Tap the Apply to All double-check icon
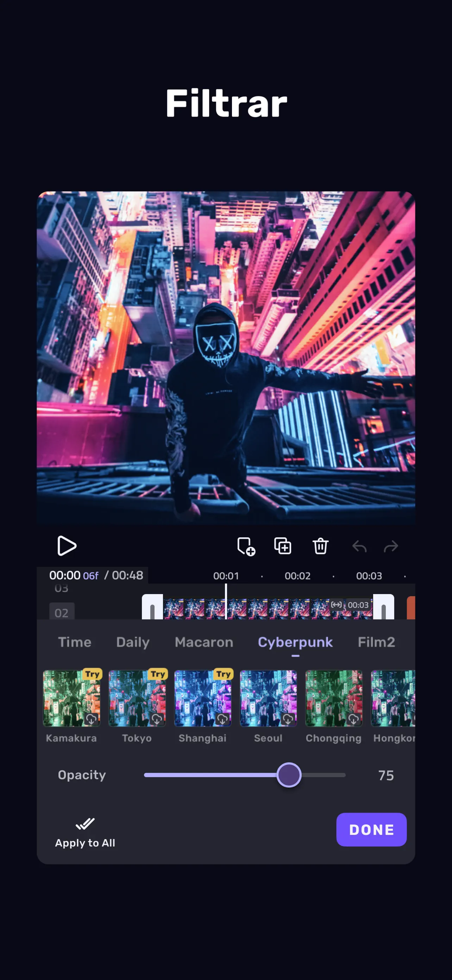 (x=85, y=824)
